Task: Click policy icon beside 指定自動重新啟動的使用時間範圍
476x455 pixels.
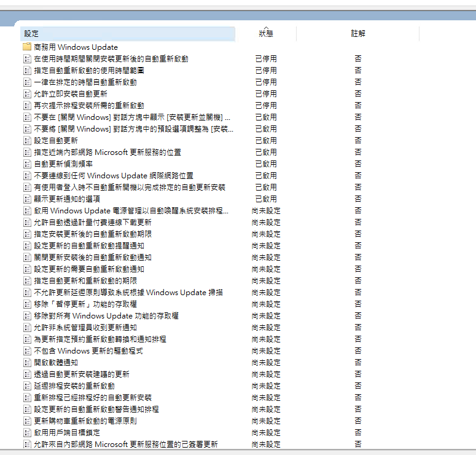Action: pos(27,71)
